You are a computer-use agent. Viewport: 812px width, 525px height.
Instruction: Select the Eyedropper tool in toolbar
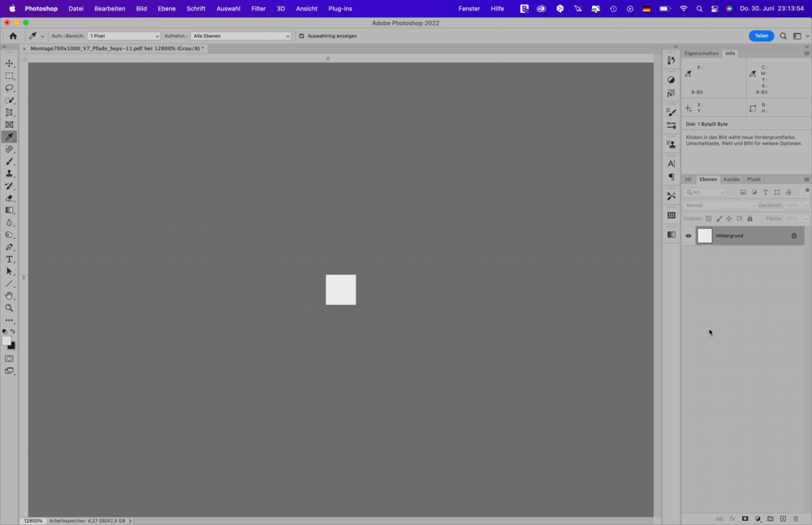(x=9, y=137)
